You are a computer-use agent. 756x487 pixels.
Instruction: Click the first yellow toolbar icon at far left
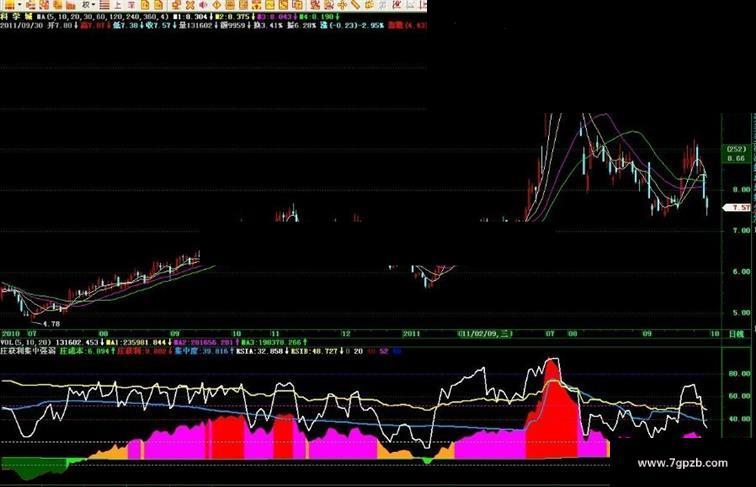coord(9,5)
